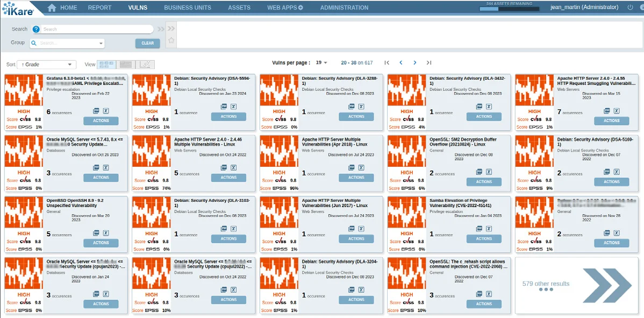Open jean_martin administrator user menu
644x318 pixels.
584,8
